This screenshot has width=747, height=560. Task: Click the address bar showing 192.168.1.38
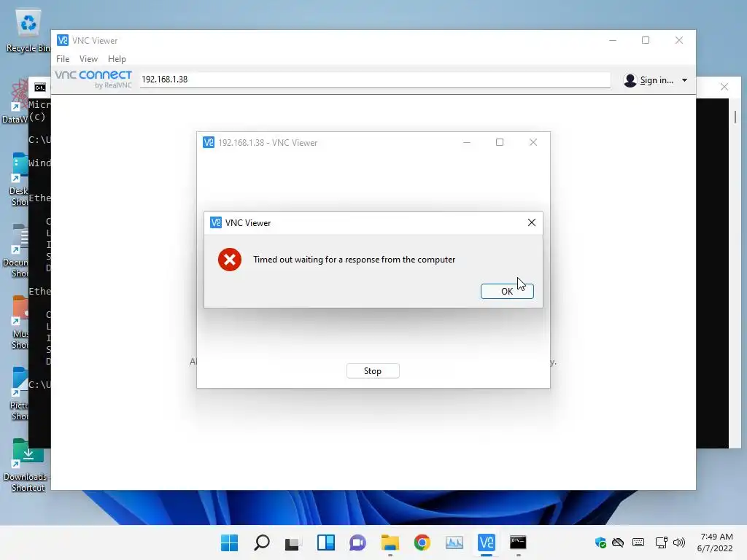pyautogui.click(x=375, y=79)
